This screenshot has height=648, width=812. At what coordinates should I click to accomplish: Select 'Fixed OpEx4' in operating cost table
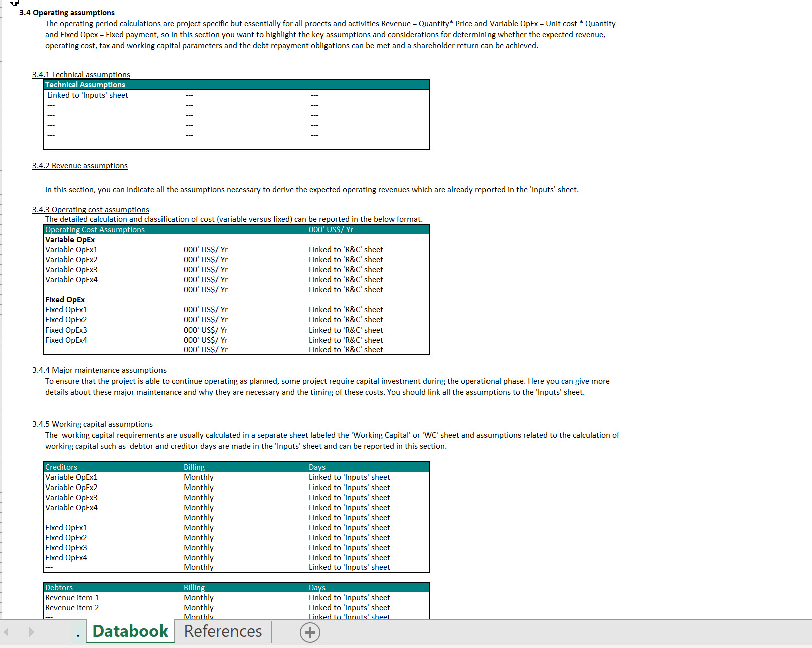pos(66,340)
